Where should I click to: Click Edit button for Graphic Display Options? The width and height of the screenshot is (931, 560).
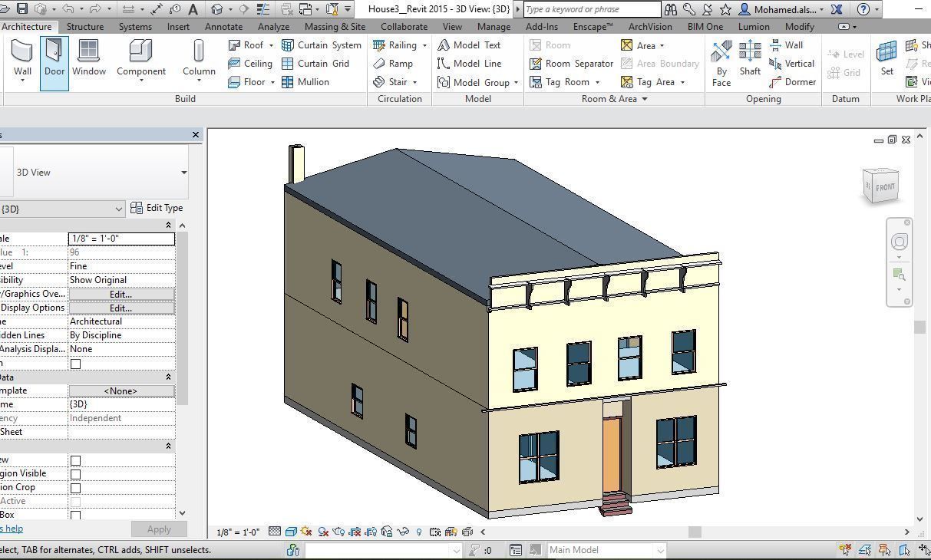pyautogui.click(x=121, y=308)
